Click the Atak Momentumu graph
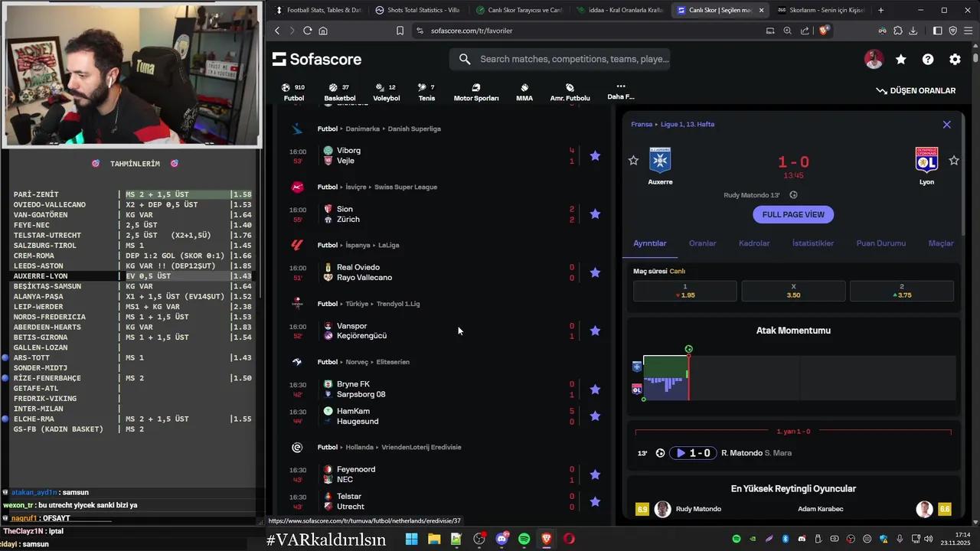Screen dimensions: 980x551 pos(793,377)
